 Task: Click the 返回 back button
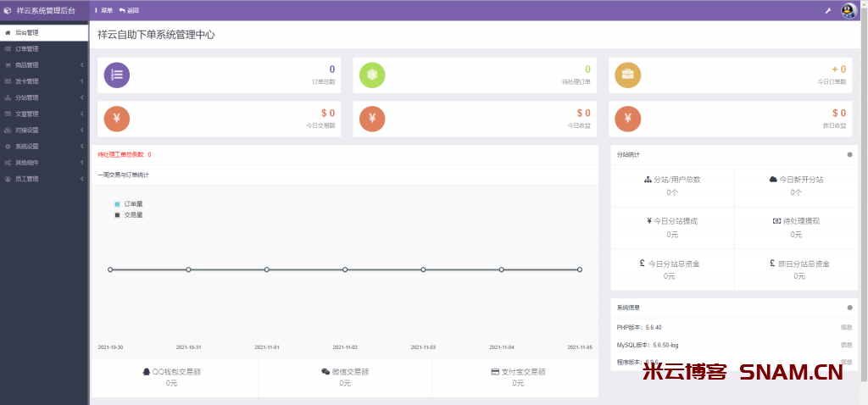[x=129, y=10]
